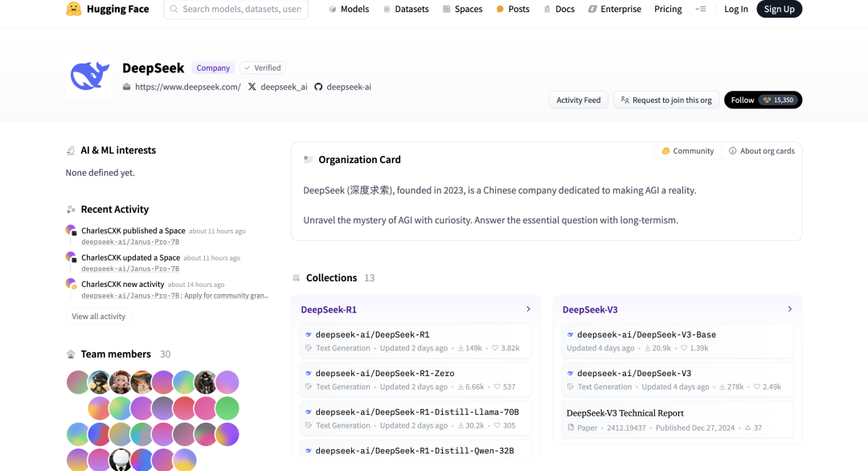Expand the DeepSeek-R1 collection via its chevron
Image resolution: width=868 pixels, height=471 pixels.
click(x=528, y=309)
